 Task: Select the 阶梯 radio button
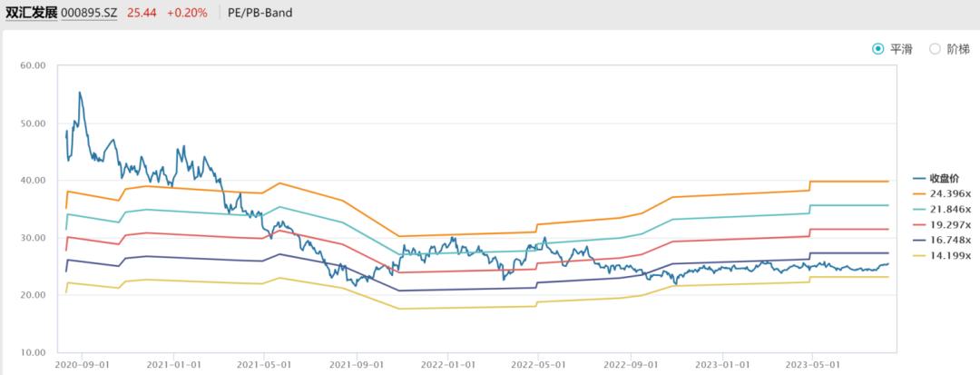click(x=934, y=50)
